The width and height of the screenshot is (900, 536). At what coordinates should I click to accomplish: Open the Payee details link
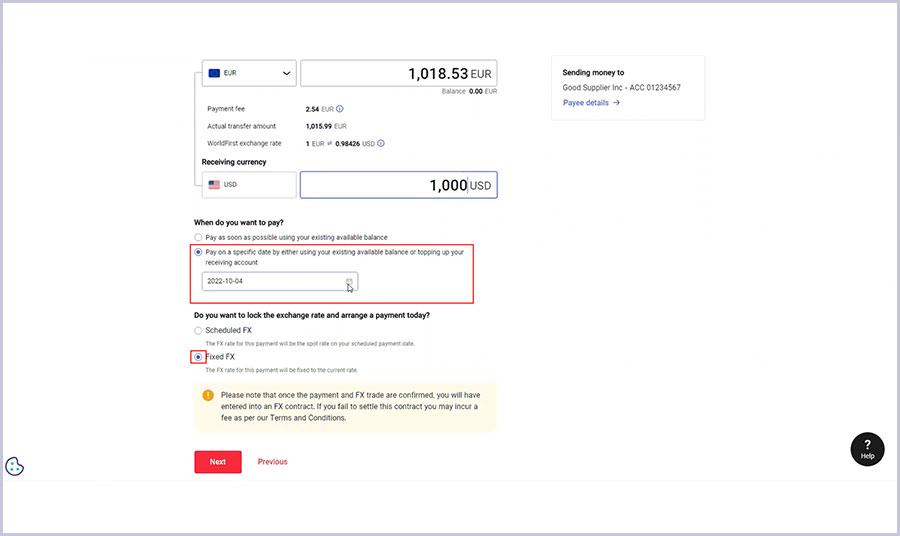[591, 103]
